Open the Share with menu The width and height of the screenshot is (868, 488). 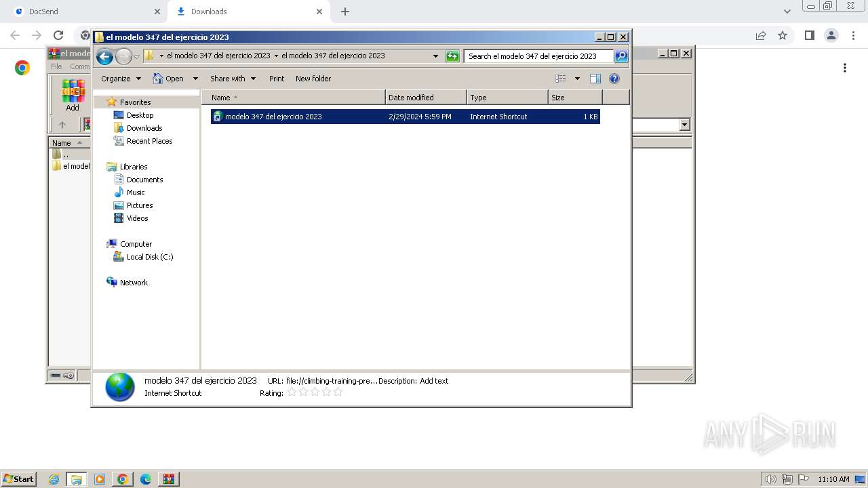tap(233, 79)
